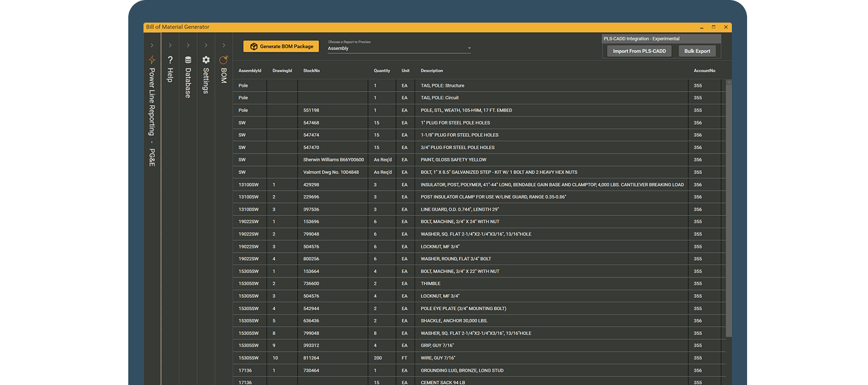
Task: Sort by the Unit column header
Action: tap(406, 71)
